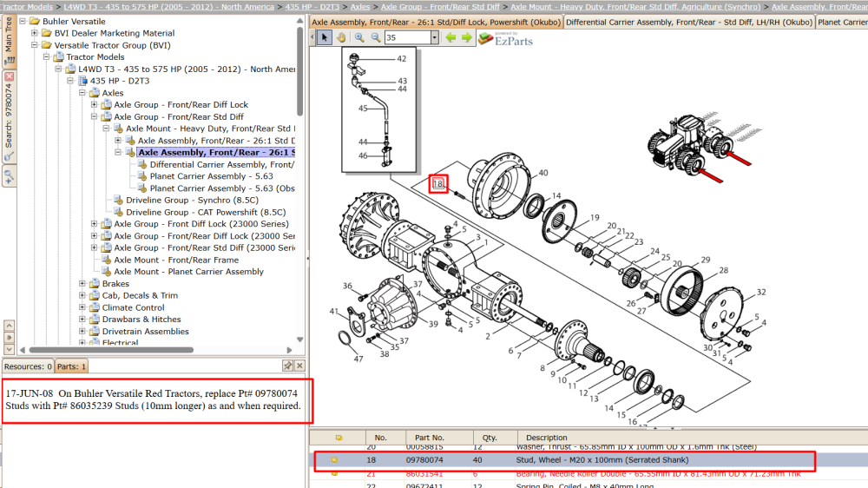Click the 435 HP - D2T3 model icon
This screenshot has width=868, height=488.
pyautogui.click(x=83, y=81)
